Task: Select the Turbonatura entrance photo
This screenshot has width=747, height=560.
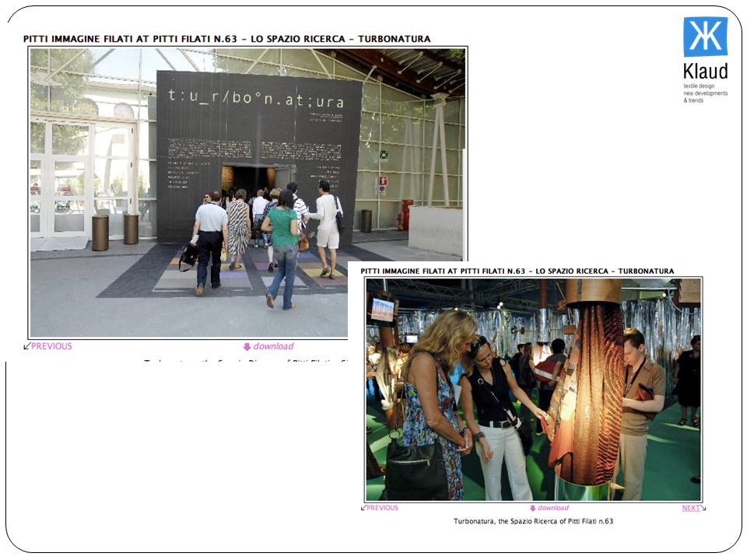Action: point(247,192)
